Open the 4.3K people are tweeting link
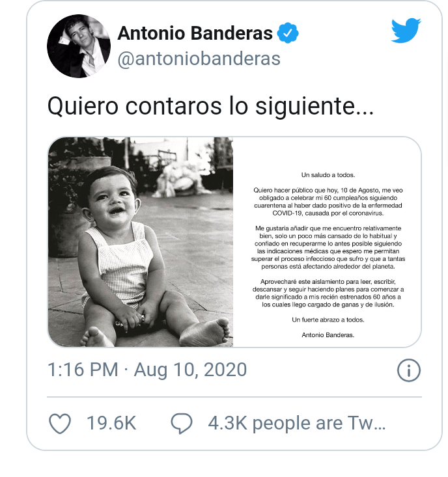Viewport: 448px width, 477px height. [297, 424]
